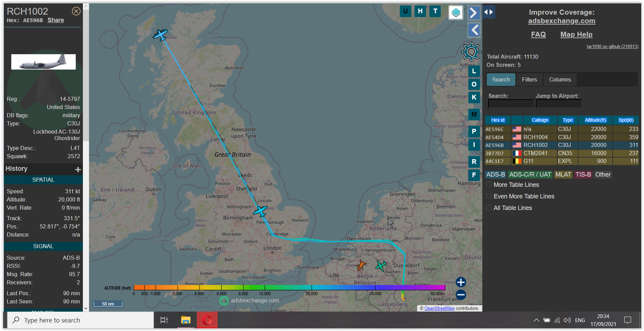Viewport: 644px width, 331px height.
Task: Click the I map option button
Action: (474, 145)
